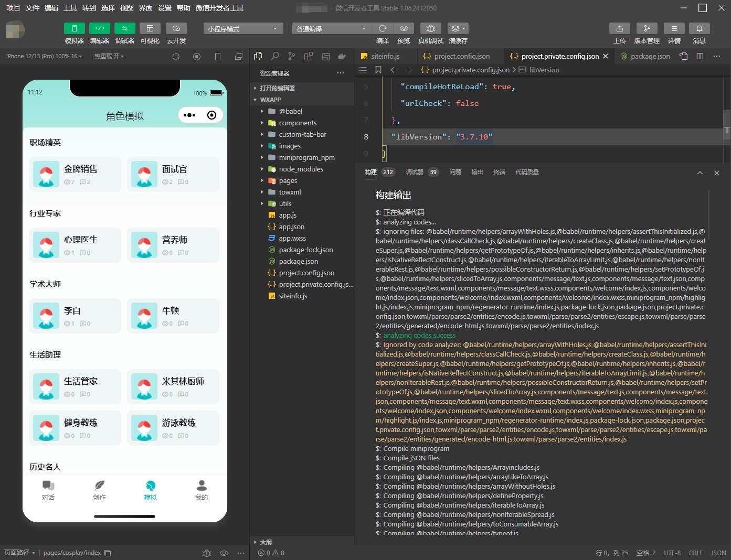Click the Preview (预览) eye icon

404,29
